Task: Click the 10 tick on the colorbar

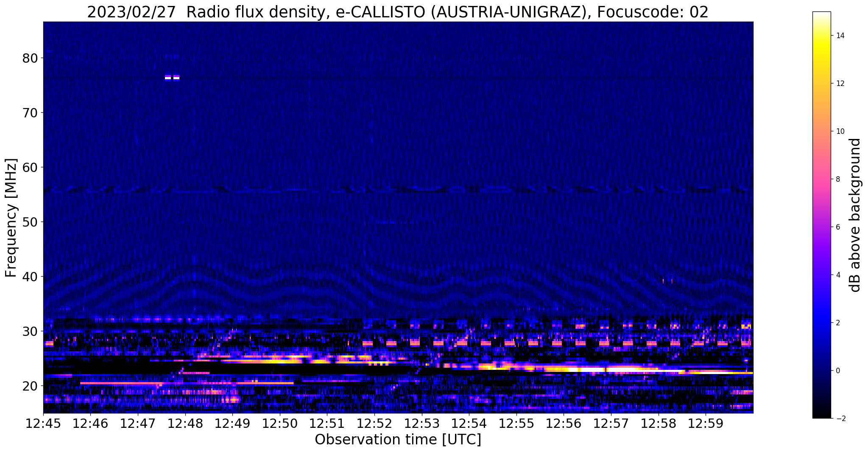Action: click(x=840, y=131)
